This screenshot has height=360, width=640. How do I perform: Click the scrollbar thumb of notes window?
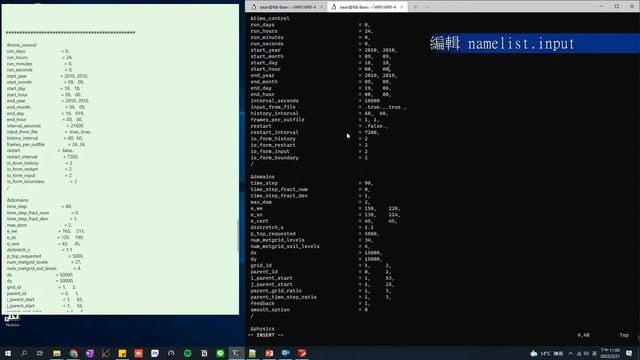click(238, 236)
